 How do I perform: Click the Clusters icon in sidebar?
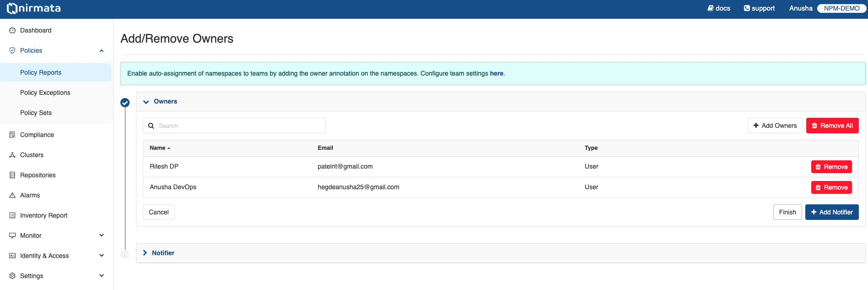(x=12, y=155)
